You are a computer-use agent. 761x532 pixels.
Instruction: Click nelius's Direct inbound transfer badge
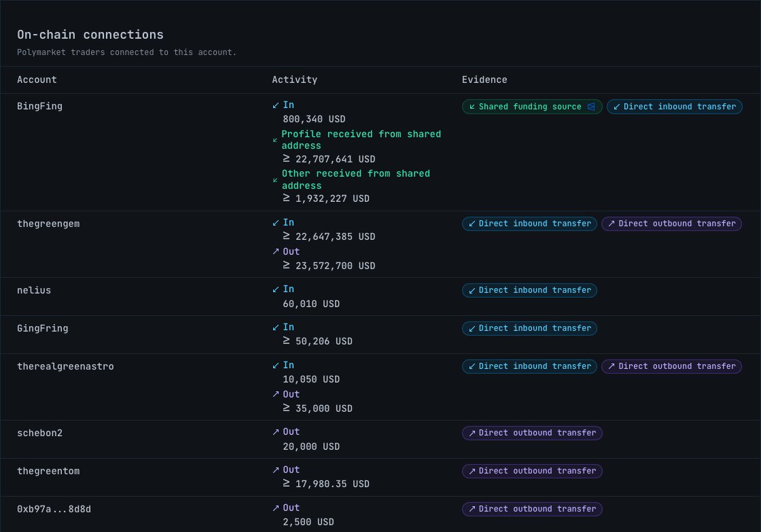[529, 290]
